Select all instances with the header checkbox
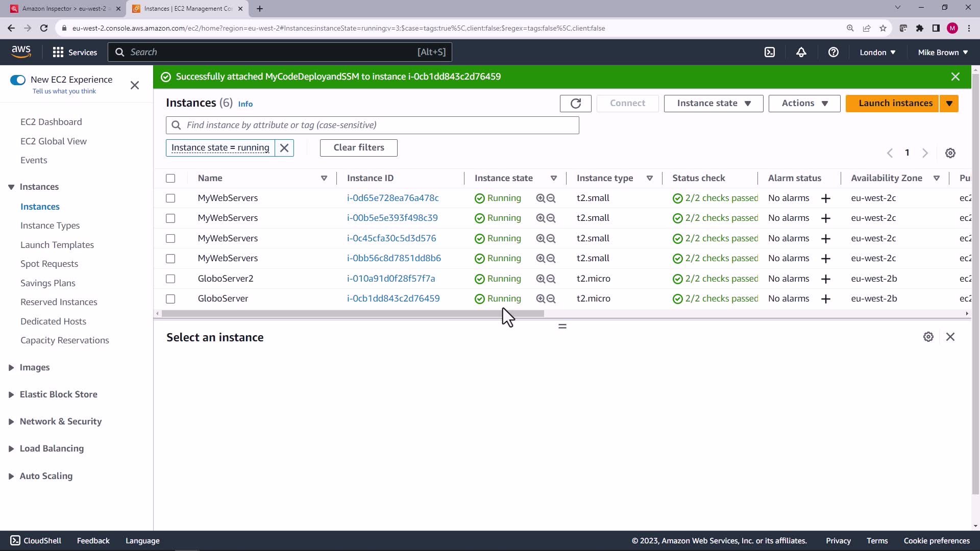This screenshot has height=551, width=980. tap(170, 179)
